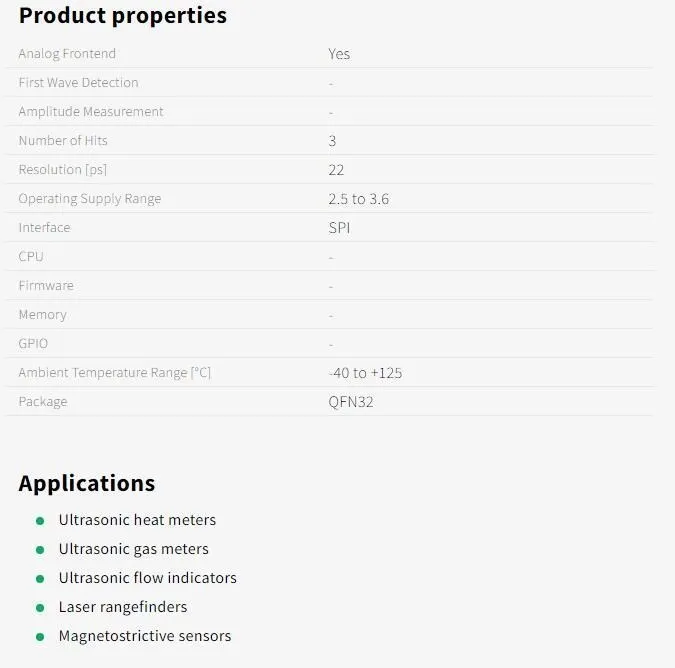
Task: Click the Memory property label
Action: click(43, 315)
